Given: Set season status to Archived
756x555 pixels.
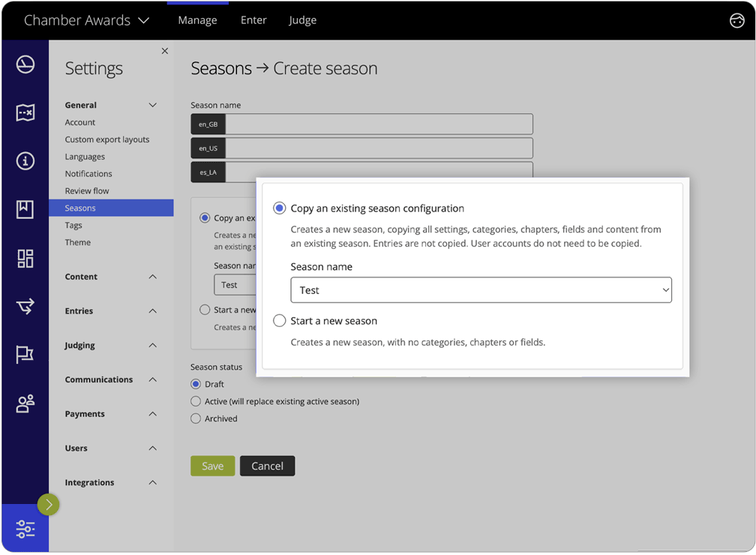Looking at the screenshot, I should pyautogui.click(x=196, y=418).
